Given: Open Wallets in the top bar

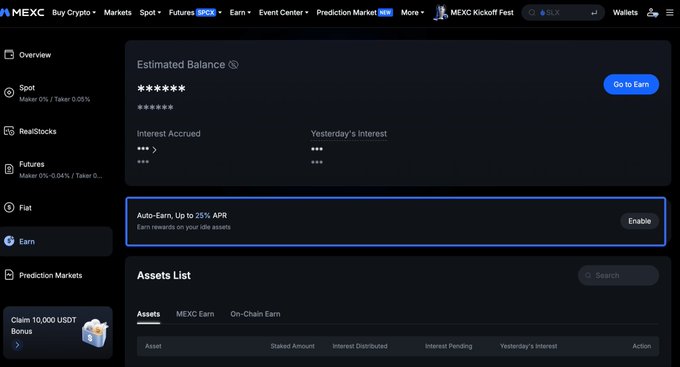Looking at the screenshot, I should (625, 13).
